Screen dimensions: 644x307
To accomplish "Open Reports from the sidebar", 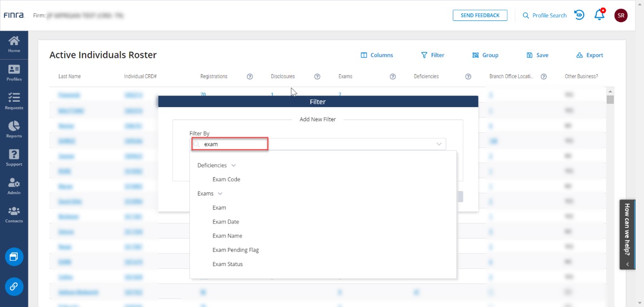I will 14,130.
